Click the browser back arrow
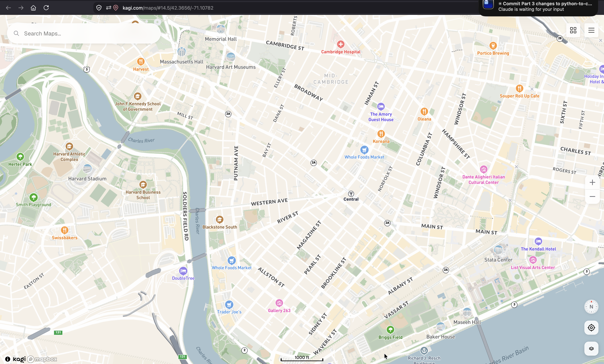 click(x=8, y=8)
